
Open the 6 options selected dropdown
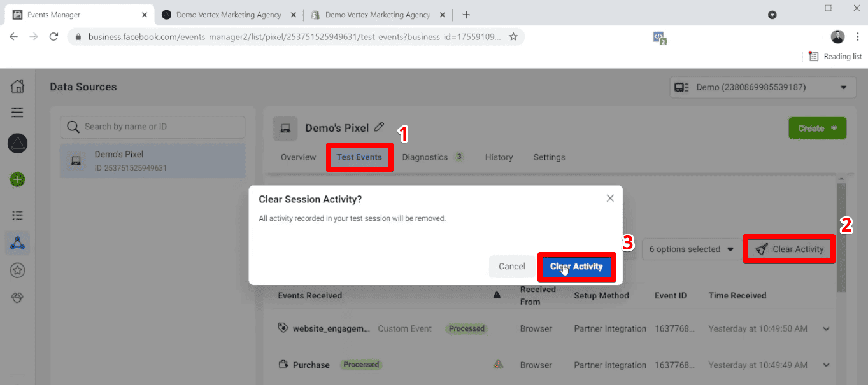click(692, 249)
